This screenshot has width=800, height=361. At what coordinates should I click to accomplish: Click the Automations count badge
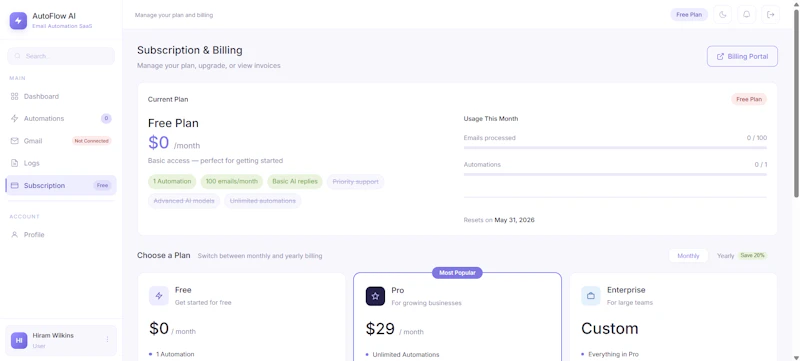click(x=106, y=118)
